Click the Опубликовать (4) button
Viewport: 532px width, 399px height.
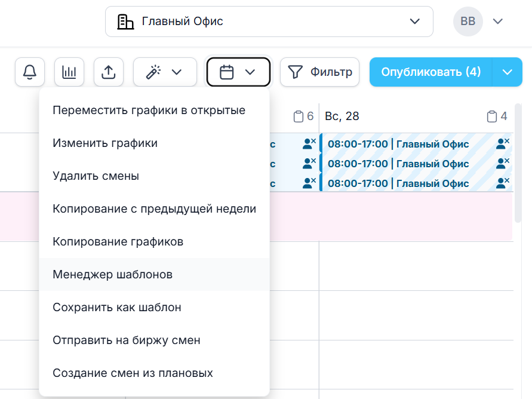coord(430,72)
